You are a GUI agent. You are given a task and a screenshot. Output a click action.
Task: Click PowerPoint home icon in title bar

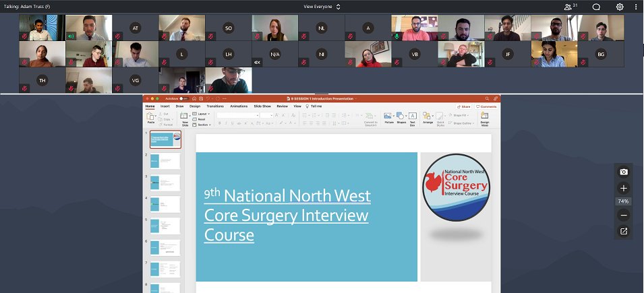click(x=194, y=99)
